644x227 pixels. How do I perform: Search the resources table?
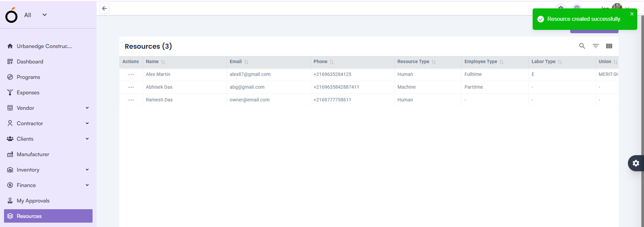tap(582, 46)
